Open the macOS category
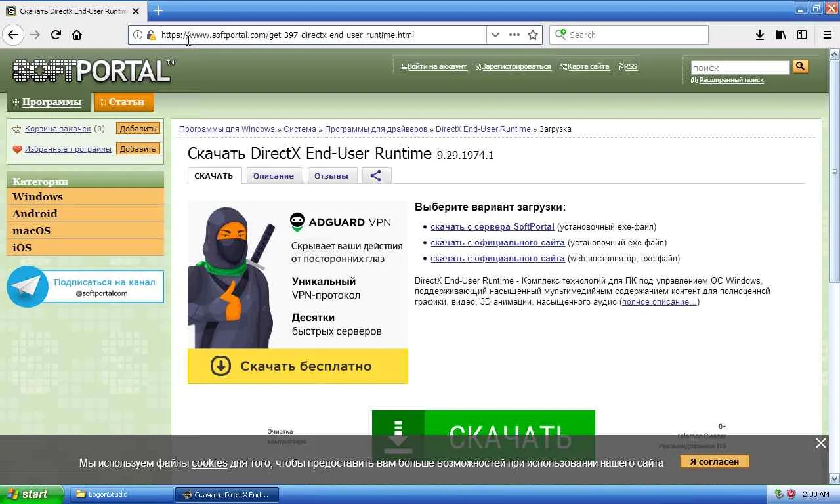Image resolution: width=840 pixels, height=504 pixels. [85, 230]
